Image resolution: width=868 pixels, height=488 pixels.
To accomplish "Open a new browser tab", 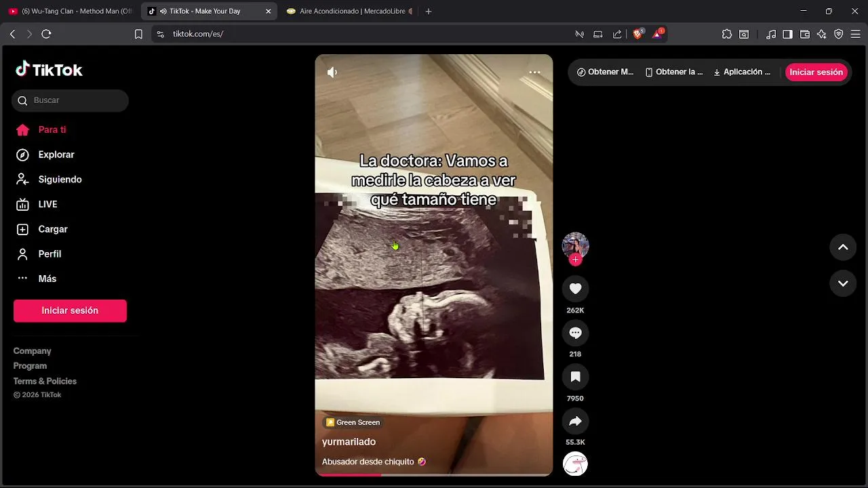I will pos(428,11).
